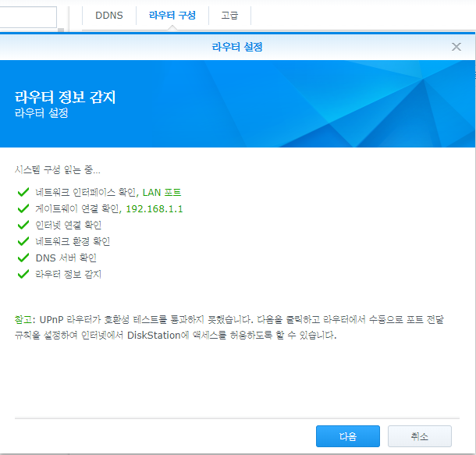Click the green 참고 note label
Screen dimensions: 476x455
[23, 320]
